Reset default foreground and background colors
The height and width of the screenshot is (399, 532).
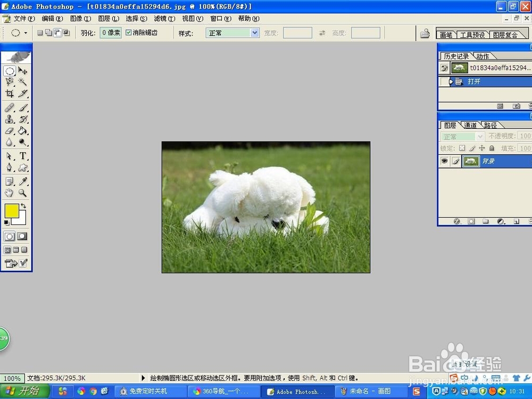coord(6,222)
